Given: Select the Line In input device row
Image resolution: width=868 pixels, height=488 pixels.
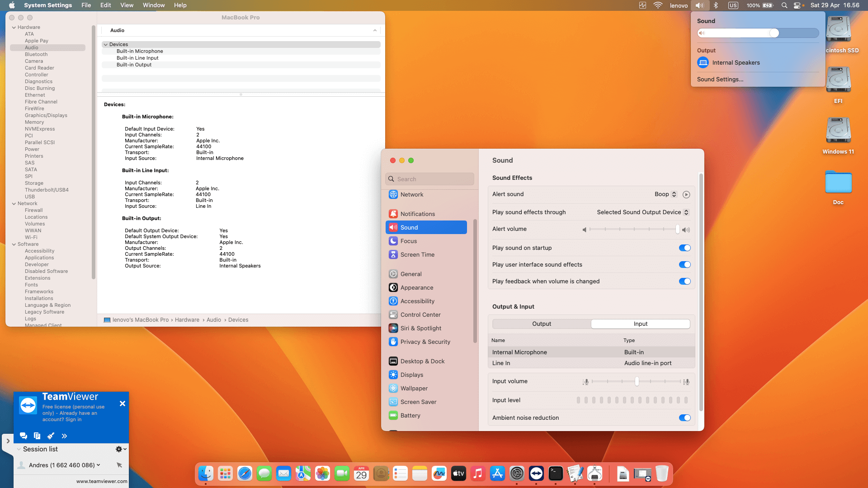Looking at the screenshot, I should [x=591, y=363].
